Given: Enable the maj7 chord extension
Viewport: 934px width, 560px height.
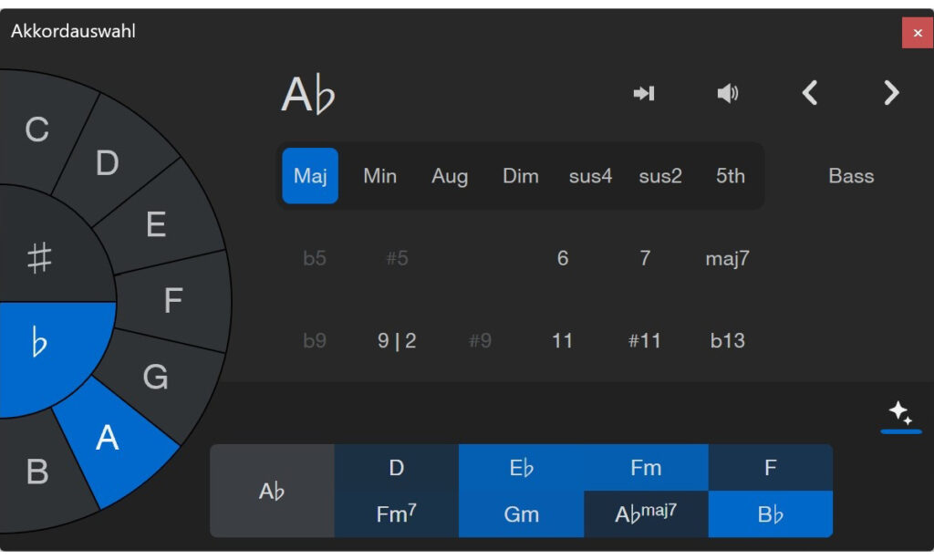Looking at the screenshot, I should tap(727, 258).
